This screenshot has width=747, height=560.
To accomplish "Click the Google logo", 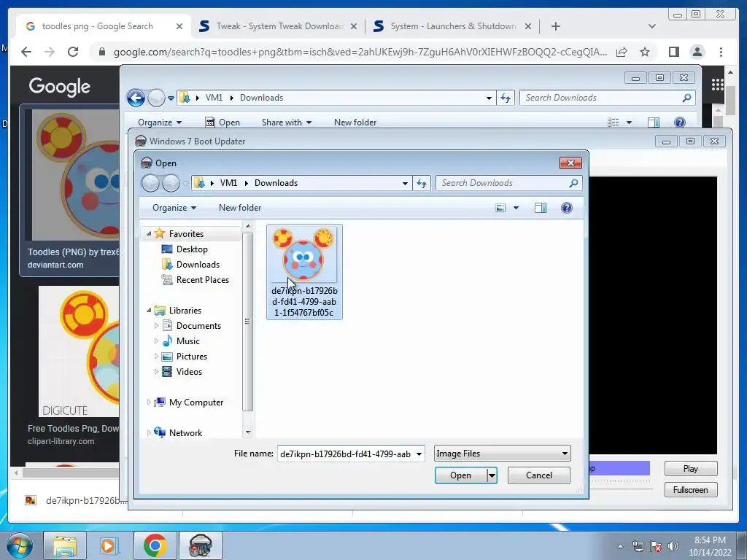I will 60,86.
